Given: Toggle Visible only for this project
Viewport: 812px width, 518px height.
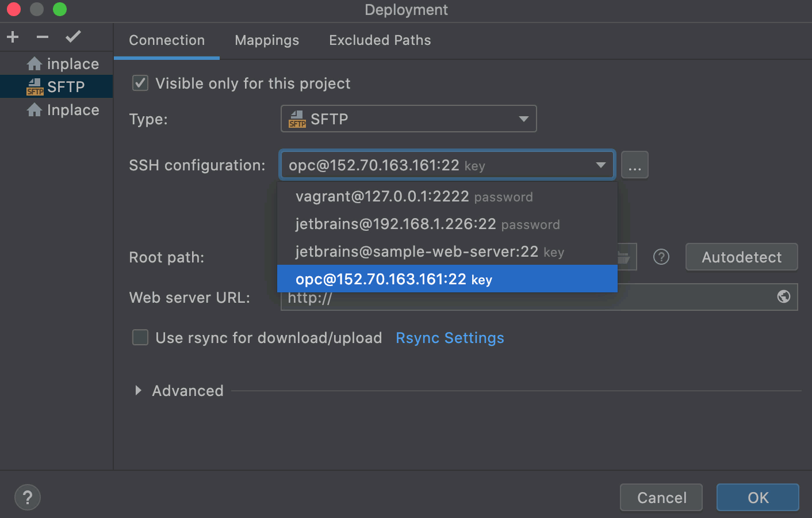Looking at the screenshot, I should pyautogui.click(x=140, y=83).
